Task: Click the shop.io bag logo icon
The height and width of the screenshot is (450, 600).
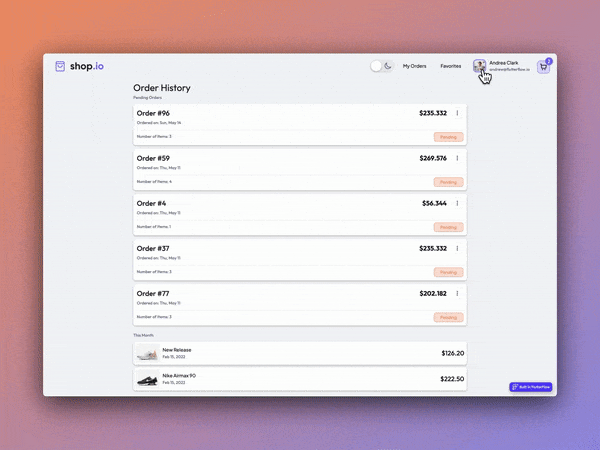Action: (61, 66)
